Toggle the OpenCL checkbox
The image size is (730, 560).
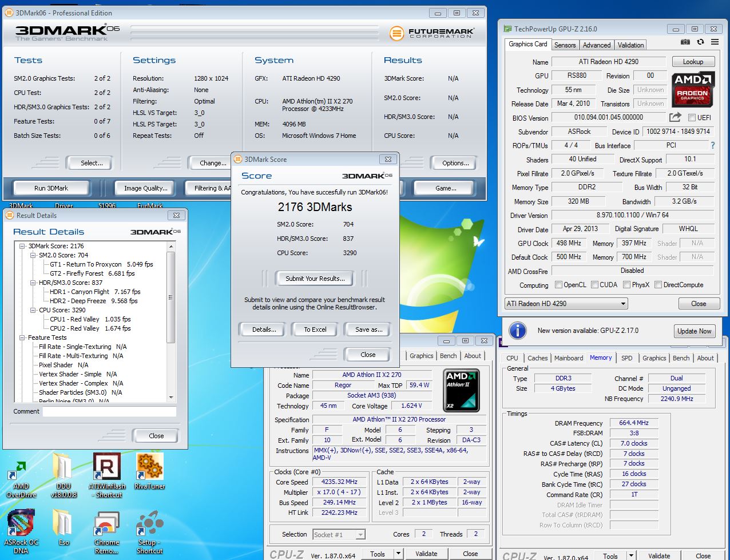point(558,285)
